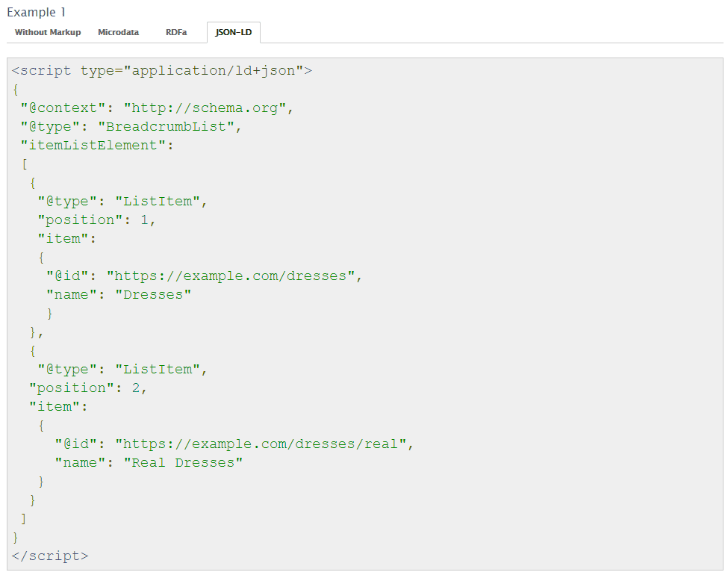Click the "@context" schema.org line
The height and width of the screenshot is (575, 728).
click(157, 108)
